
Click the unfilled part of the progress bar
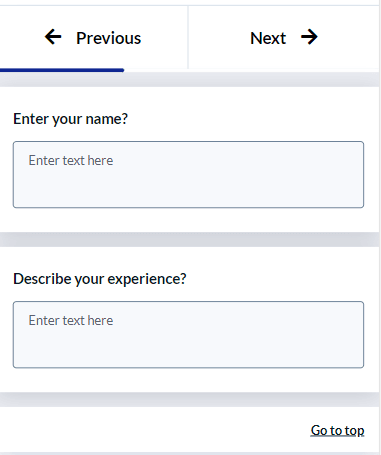click(x=252, y=70)
